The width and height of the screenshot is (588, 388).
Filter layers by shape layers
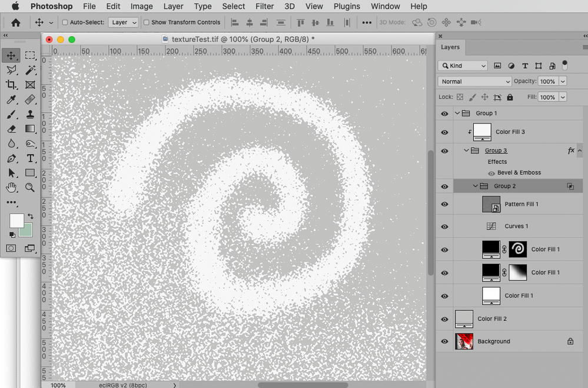[x=539, y=66]
